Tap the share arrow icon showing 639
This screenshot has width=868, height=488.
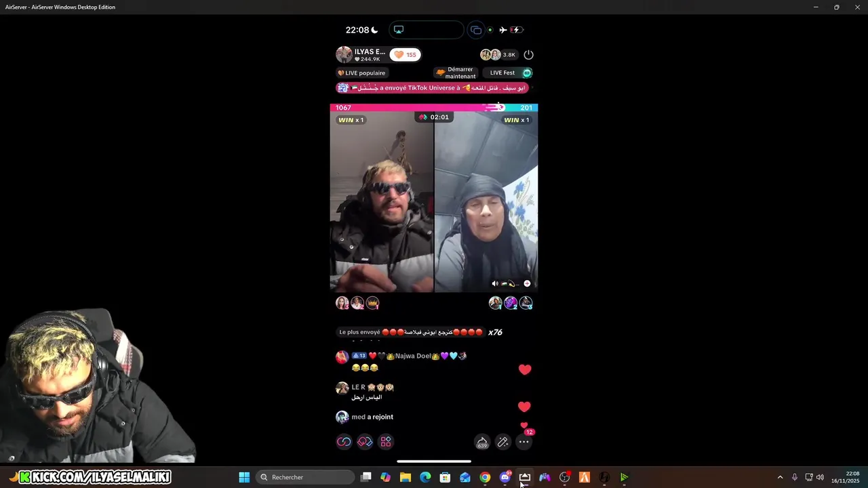pyautogui.click(x=482, y=442)
